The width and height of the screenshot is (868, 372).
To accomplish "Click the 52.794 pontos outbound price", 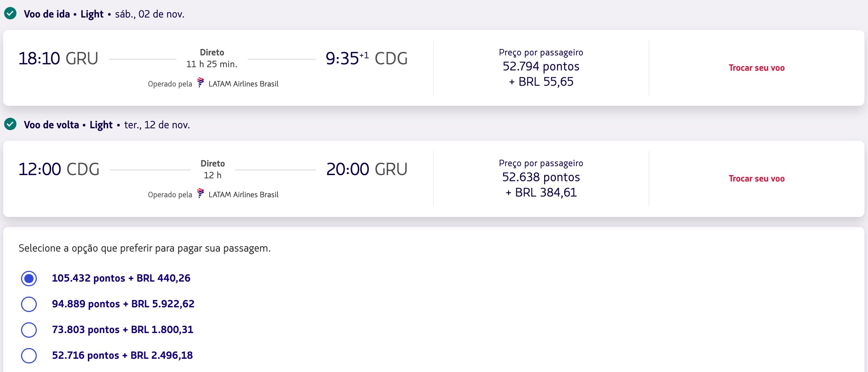I will [541, 66].
